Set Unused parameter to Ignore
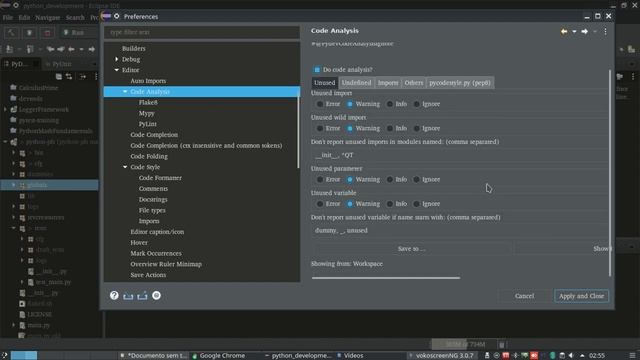The width and height of the screenshot is (640, 360). tap(416, 179)
